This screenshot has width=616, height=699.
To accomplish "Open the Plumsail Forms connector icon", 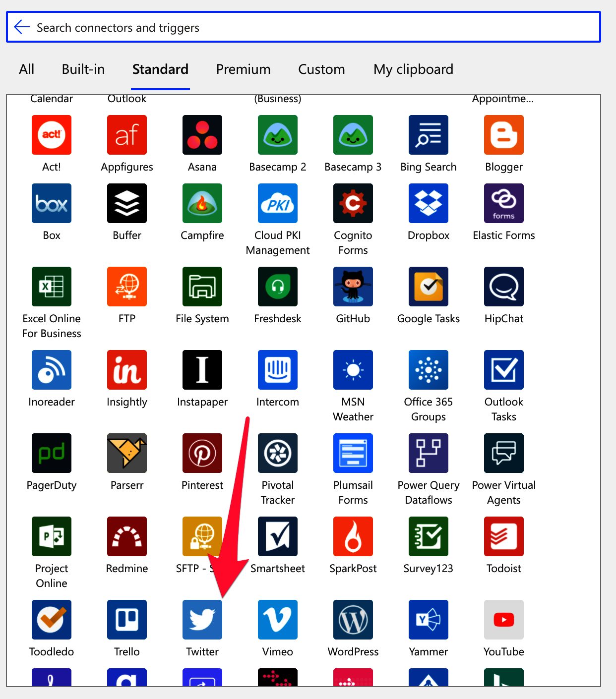I will click(353, 453).
